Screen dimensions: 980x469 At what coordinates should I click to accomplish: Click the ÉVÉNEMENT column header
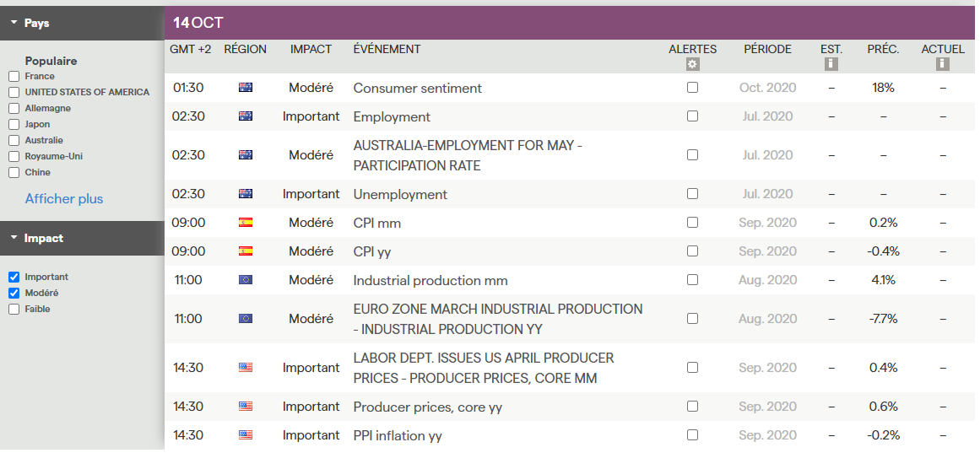[x=387, y=49]
